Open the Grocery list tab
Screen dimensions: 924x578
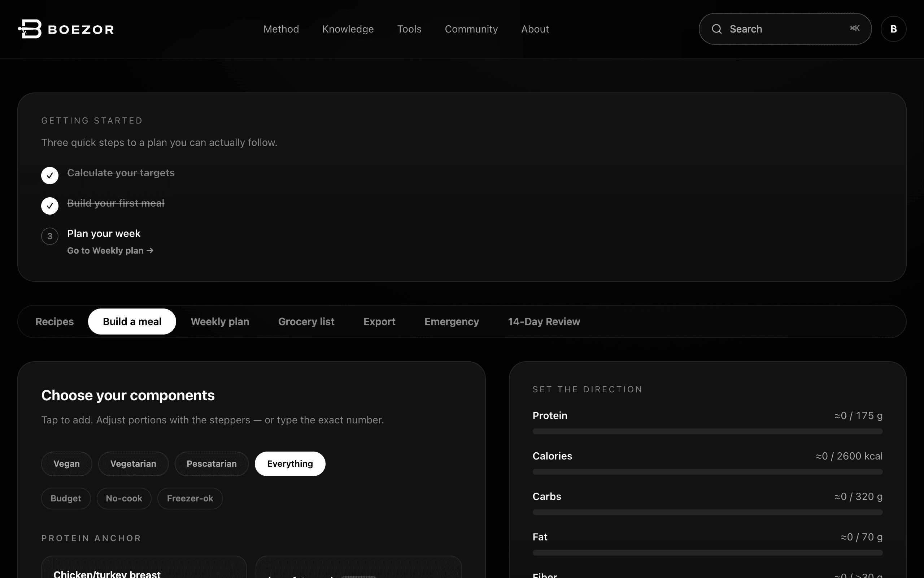(x=306, y=322)
